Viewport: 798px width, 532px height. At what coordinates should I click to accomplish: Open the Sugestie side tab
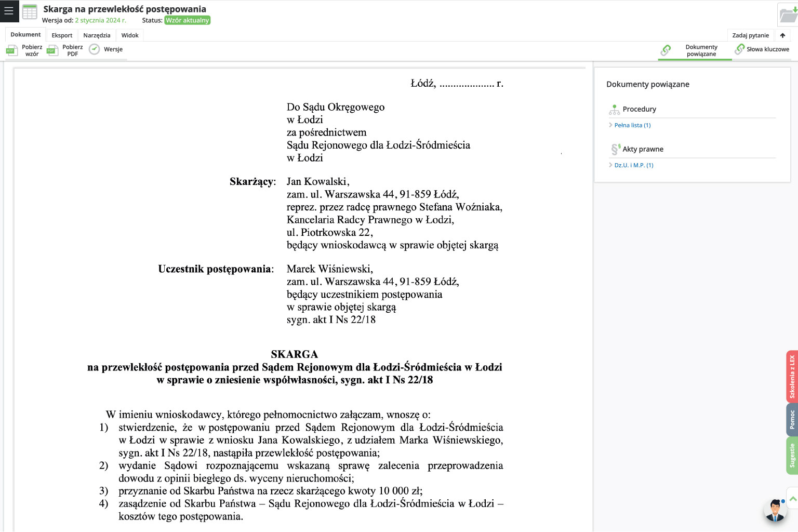click(792, 456)
